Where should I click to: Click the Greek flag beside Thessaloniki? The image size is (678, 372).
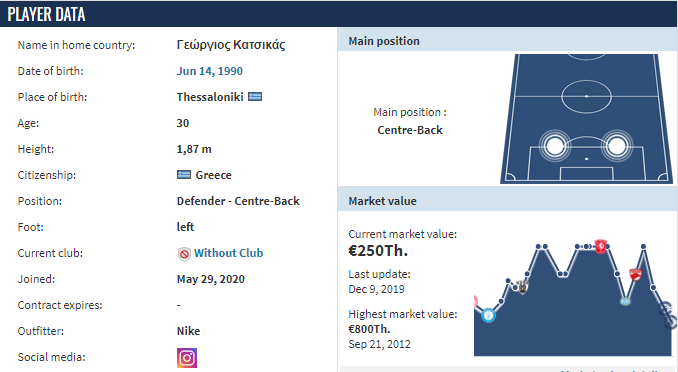[x=255, y=97]
